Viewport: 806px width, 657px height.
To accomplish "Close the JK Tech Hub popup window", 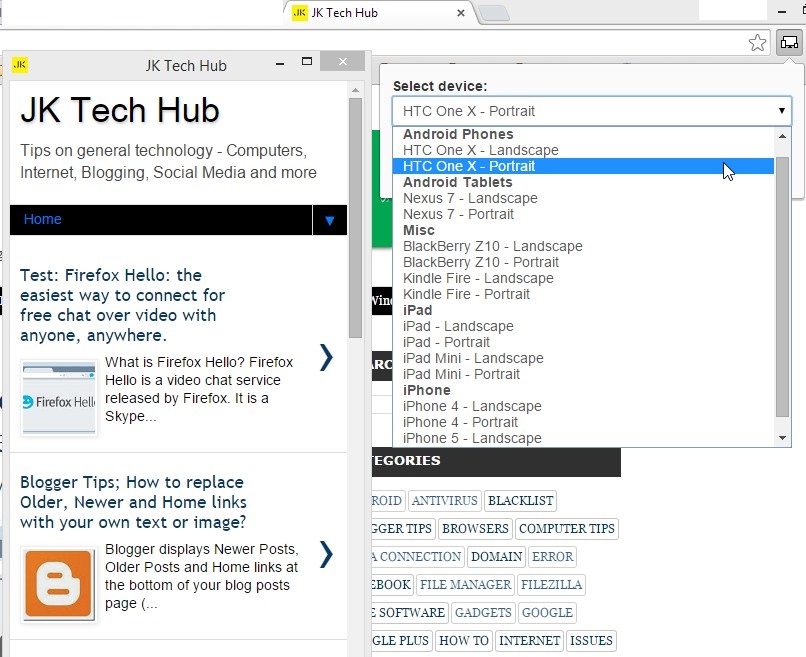I will pos(343,62).
